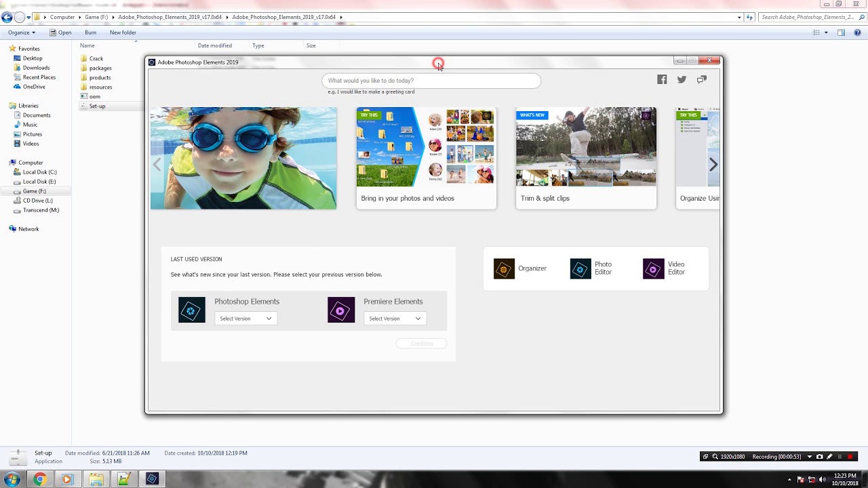Click the Facebook icon in Elements

point(662,80)
